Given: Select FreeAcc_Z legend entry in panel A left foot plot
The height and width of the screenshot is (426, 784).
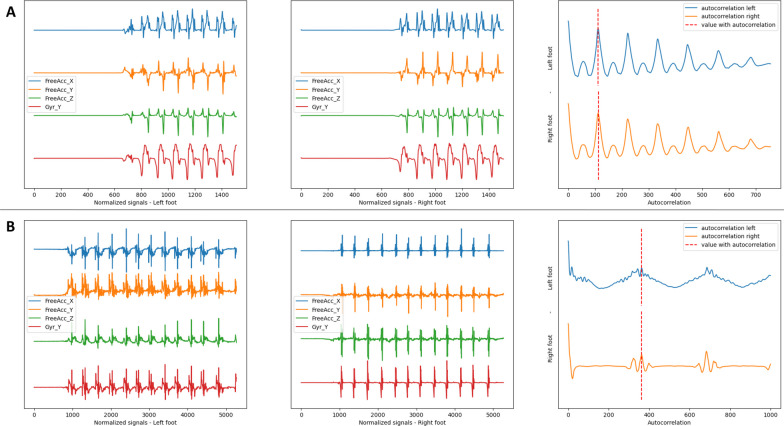Looking at the screenshot, I should point(52,98).
